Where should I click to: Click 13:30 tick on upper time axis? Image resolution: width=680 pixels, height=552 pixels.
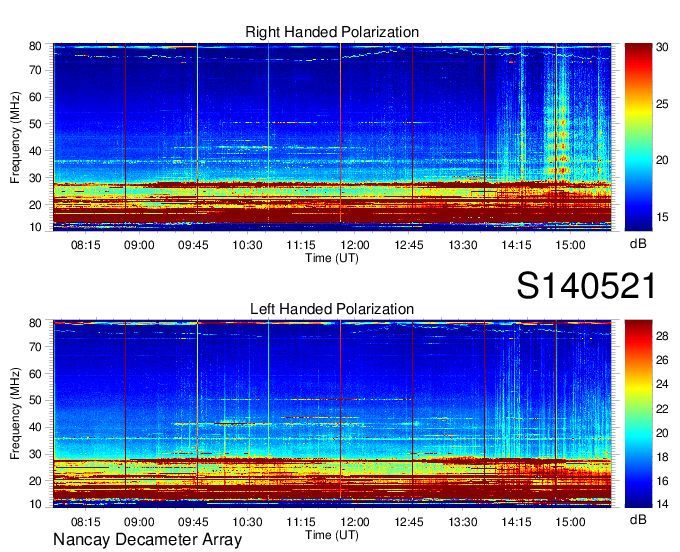click(x=463, y=245)
